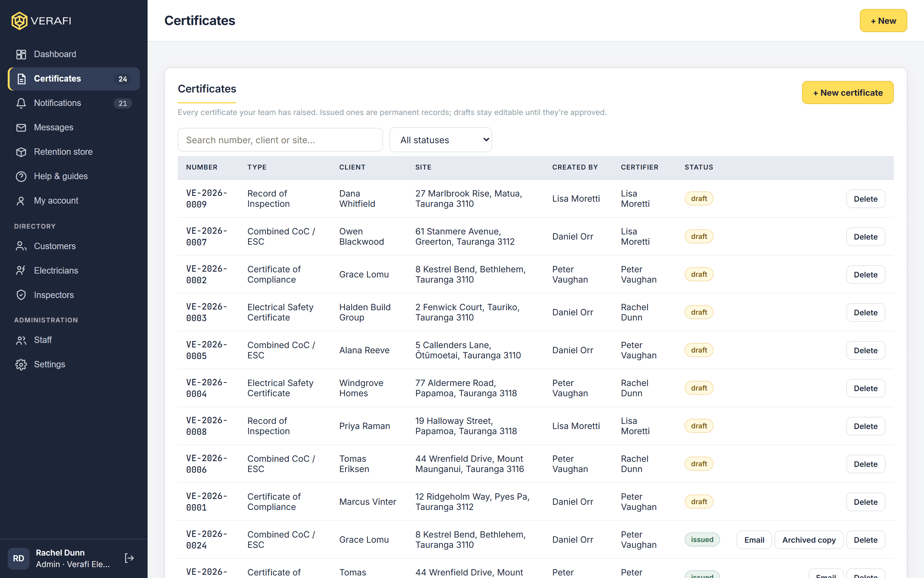Click the TYPE column header
The height and width of the screenshot is (578, 924).
(x=257, y=167)
